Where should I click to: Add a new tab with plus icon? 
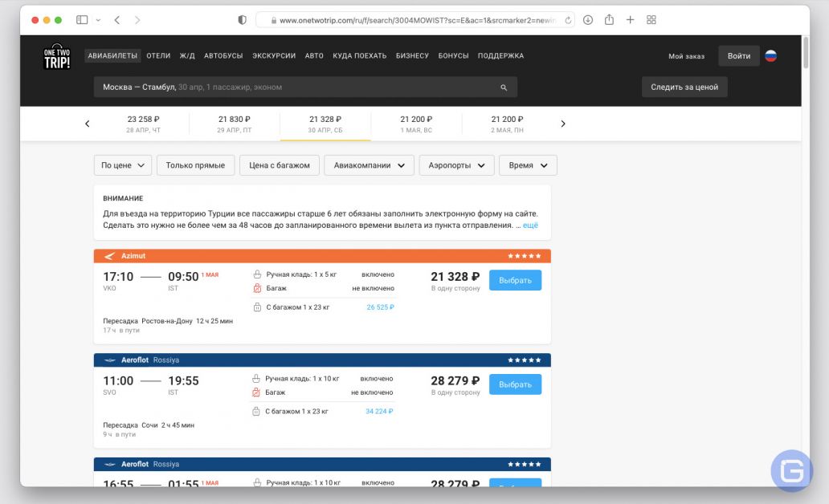click(x=631, y=20)
